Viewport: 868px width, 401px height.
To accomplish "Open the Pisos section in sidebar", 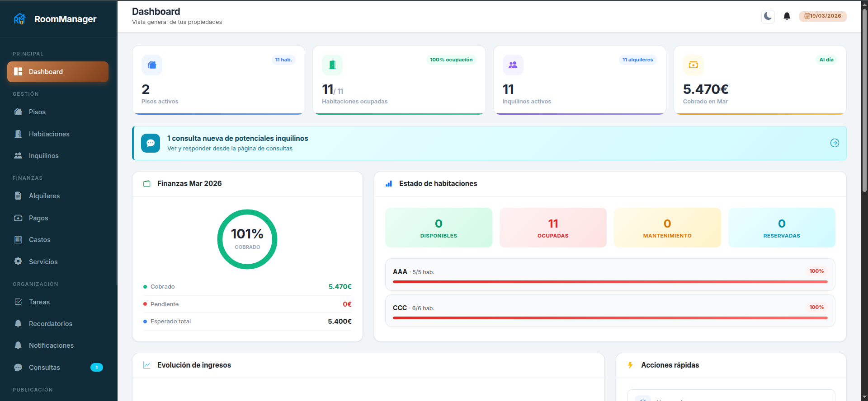I will (37, 112).
